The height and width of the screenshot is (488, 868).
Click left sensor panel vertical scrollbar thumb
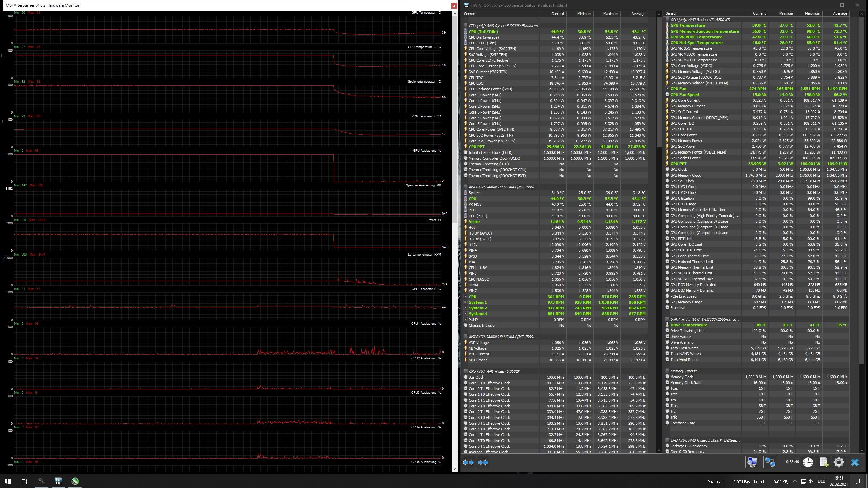coord(659,81)
